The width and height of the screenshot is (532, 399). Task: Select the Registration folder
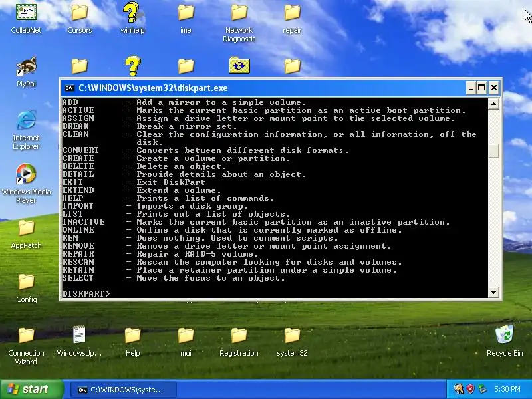(x=239, y=341)
